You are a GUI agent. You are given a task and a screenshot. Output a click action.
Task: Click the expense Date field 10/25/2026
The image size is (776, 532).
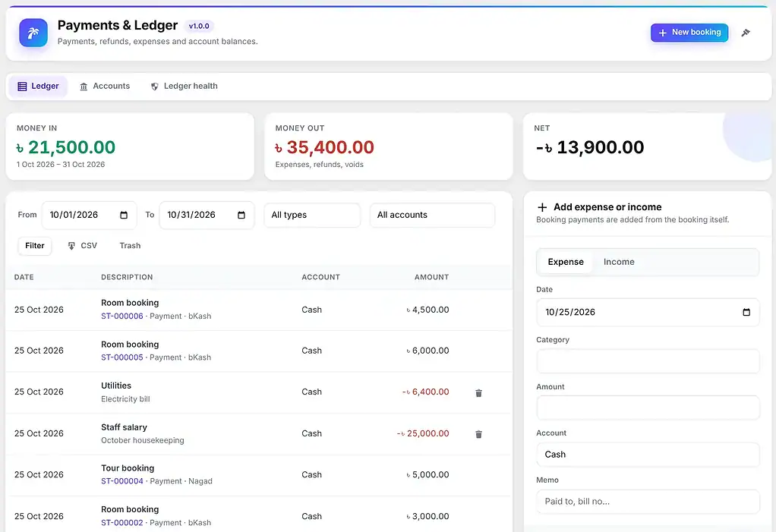click(648, 312)
